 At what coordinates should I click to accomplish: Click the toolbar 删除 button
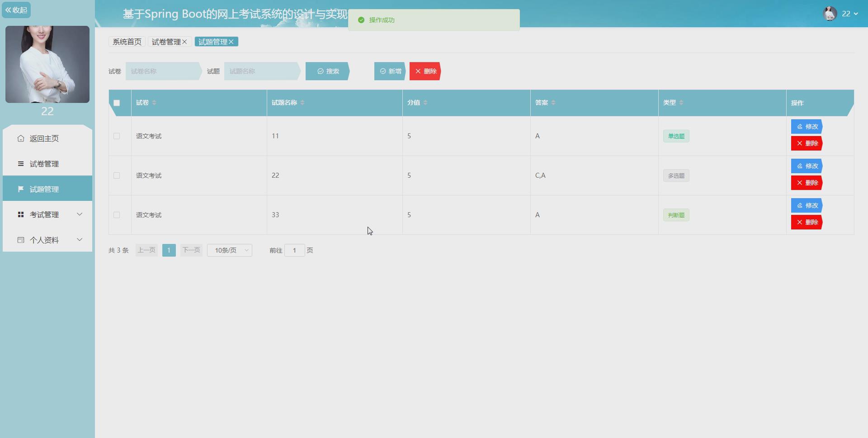[425, 71]
